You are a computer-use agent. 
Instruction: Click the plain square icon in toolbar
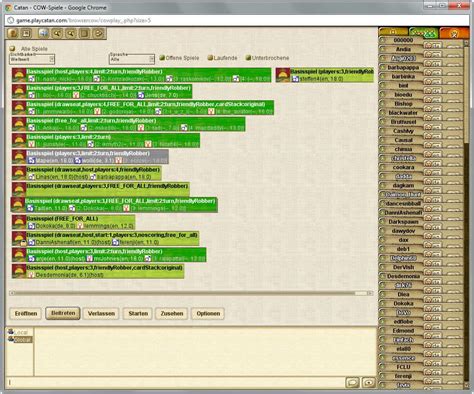click(x=84, y=33)
